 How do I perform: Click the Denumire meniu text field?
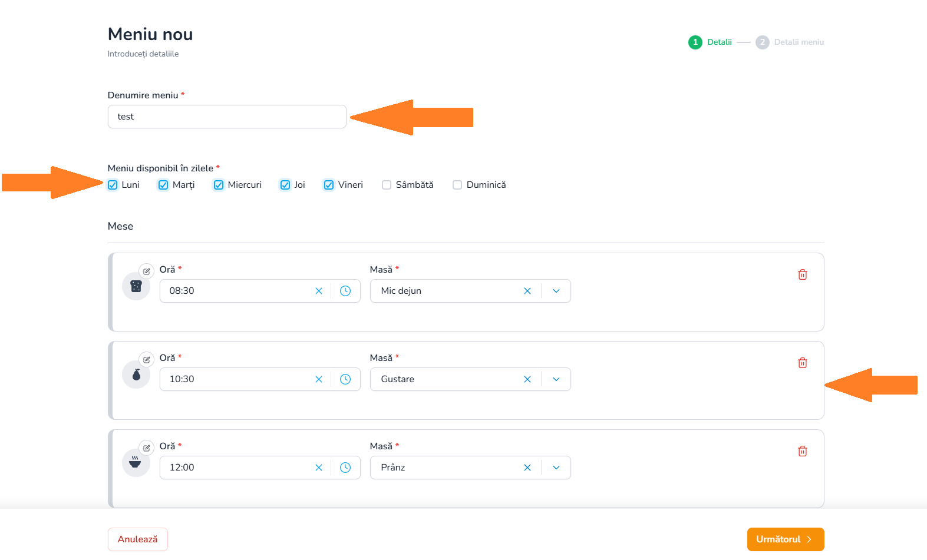[x=227, y=117]
